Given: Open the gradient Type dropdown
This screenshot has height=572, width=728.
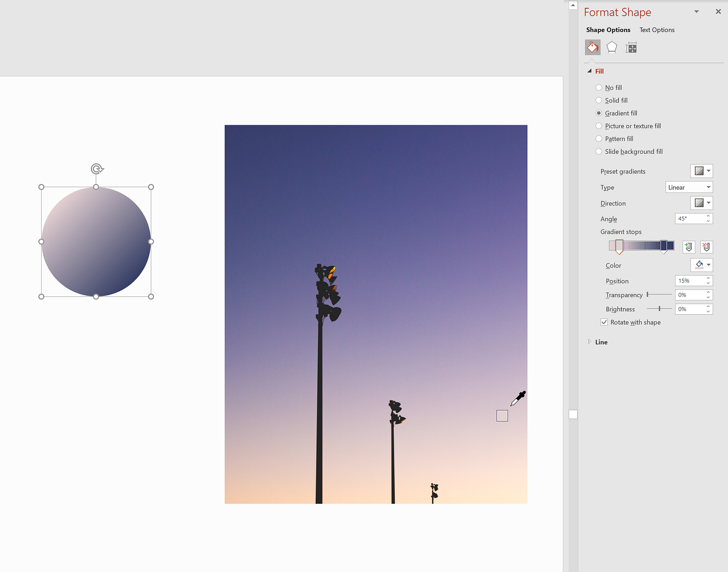Looking at the screenshot, I should (689, 187).
